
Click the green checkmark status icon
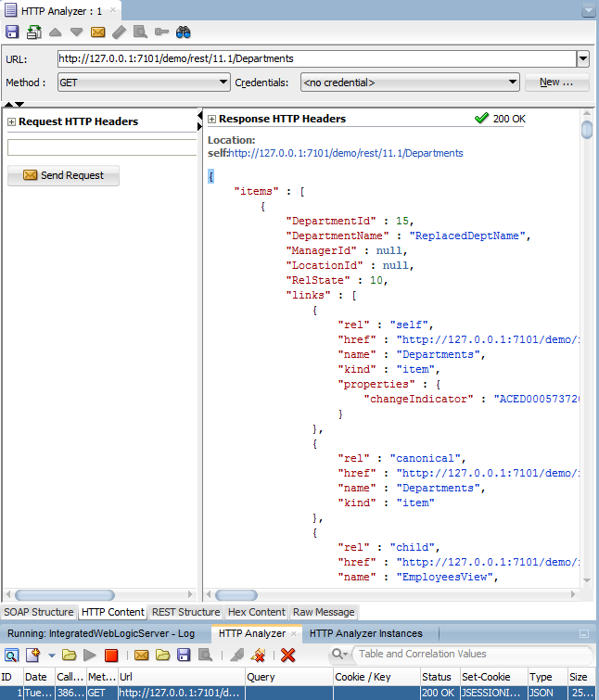pyautogui.click(x=481, y=119)
